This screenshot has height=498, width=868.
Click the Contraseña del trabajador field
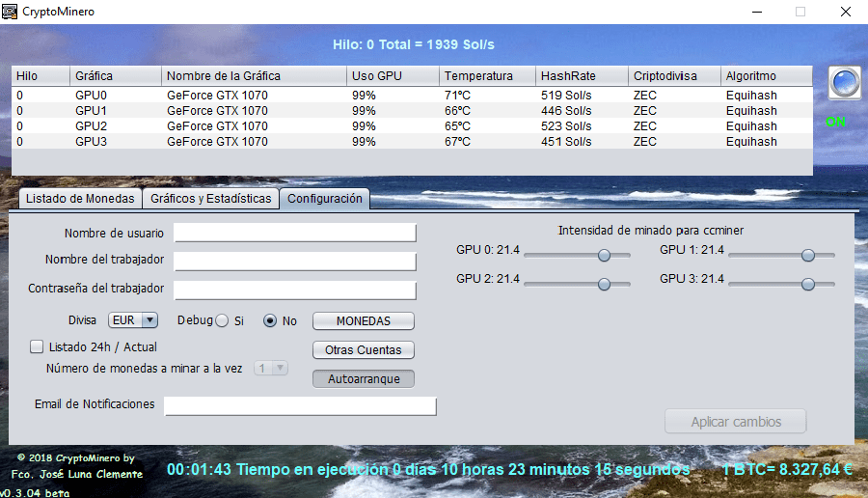(x=295, y=290)
